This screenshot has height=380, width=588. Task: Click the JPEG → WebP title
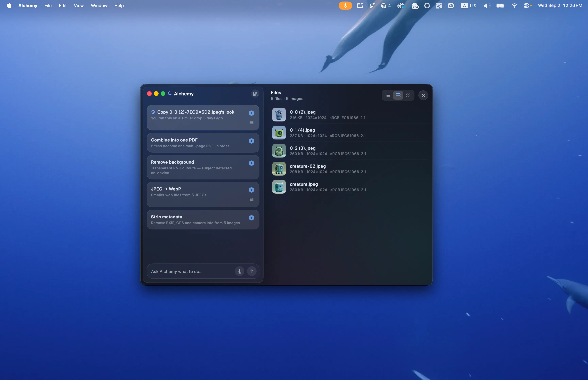pos(166,189)
